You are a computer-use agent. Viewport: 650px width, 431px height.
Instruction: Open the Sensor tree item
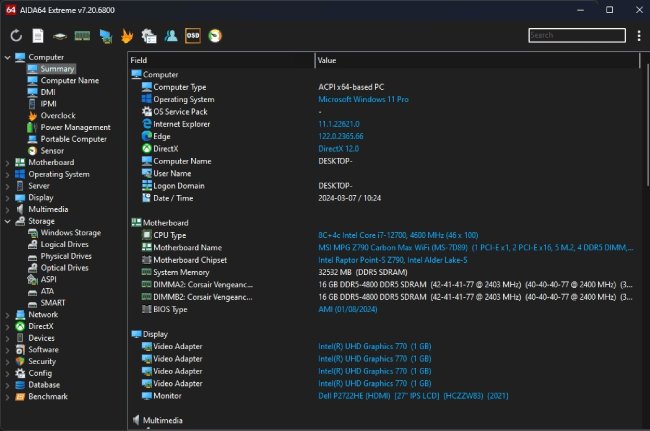point(52,151)
